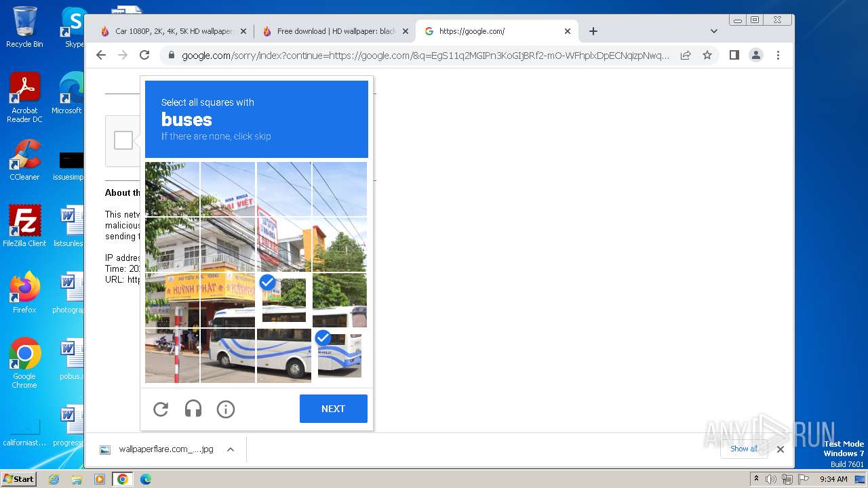
Task: Deselect the checked bus tile in third row
Action: [283, 300]
